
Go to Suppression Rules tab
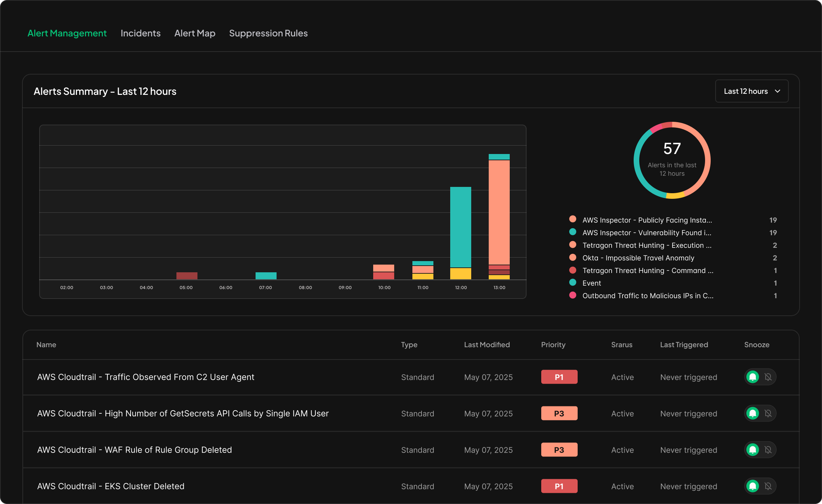tap(268, 33)
